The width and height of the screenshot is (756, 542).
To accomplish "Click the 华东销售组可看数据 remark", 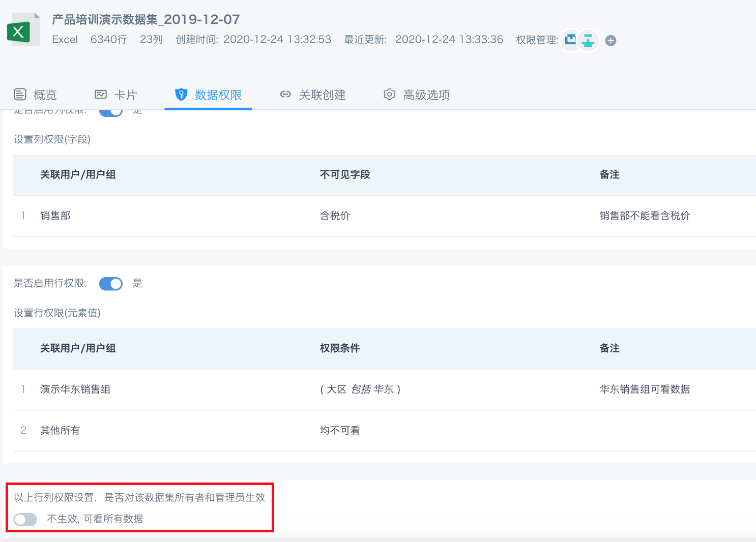I will click(x=645, y=389).
